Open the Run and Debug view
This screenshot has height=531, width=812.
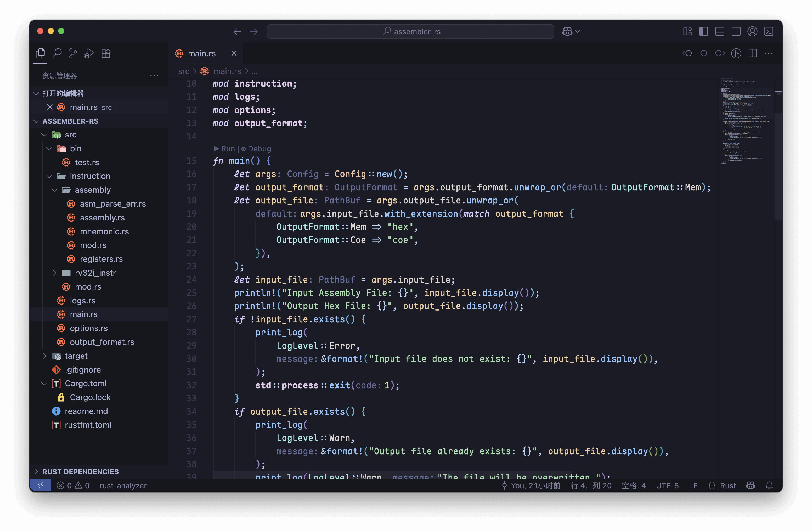(x=89, y=53)
